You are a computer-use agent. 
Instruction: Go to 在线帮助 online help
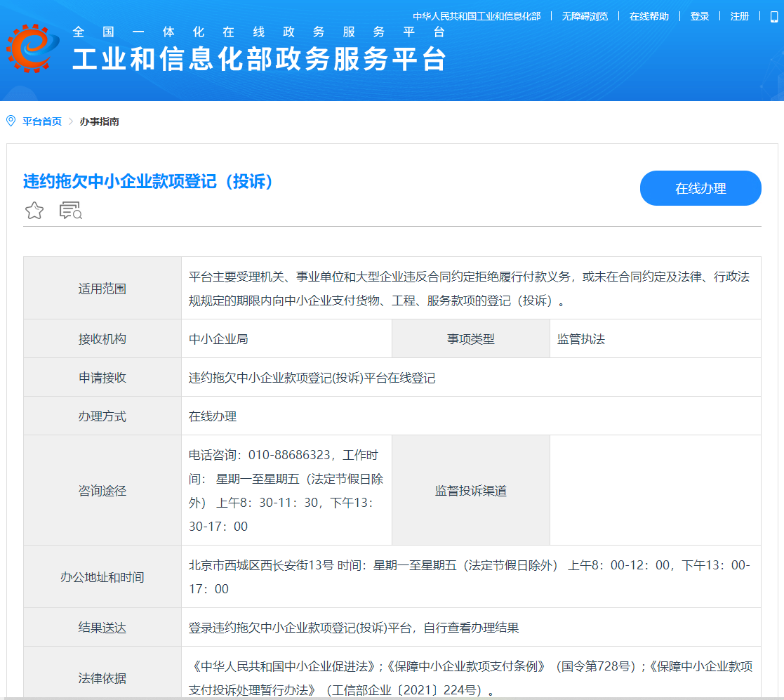click(x=649, y=16)
